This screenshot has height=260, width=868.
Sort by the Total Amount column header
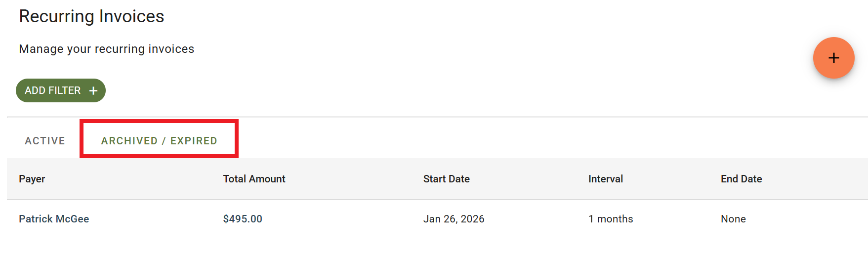click(x=254, y=179)
